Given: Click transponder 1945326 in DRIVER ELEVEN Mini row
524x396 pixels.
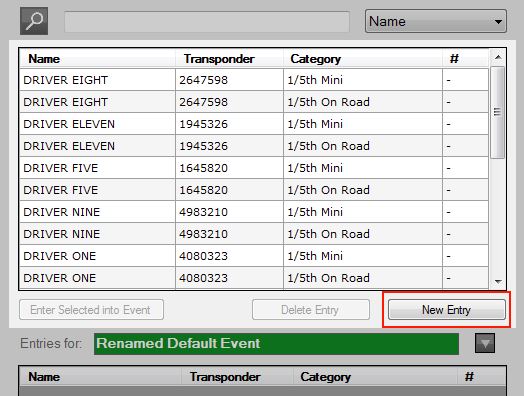Looking at the screenshot, I should coord(229,124).
